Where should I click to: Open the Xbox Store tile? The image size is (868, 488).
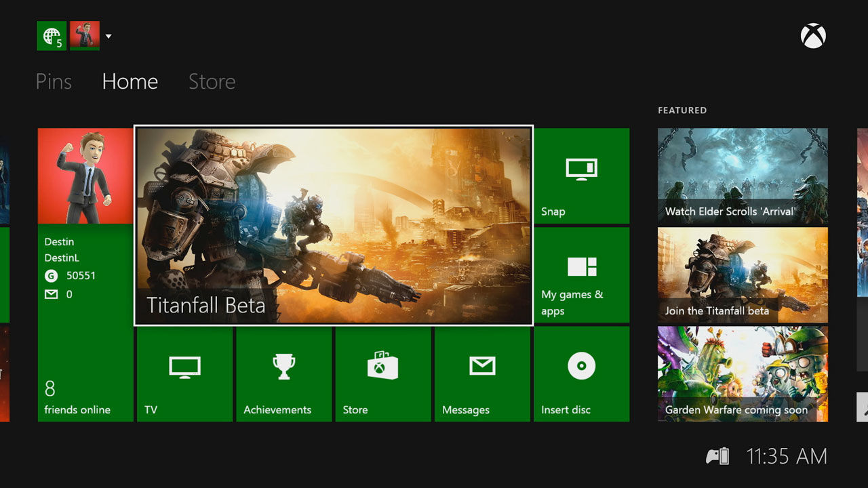[382, 374]
